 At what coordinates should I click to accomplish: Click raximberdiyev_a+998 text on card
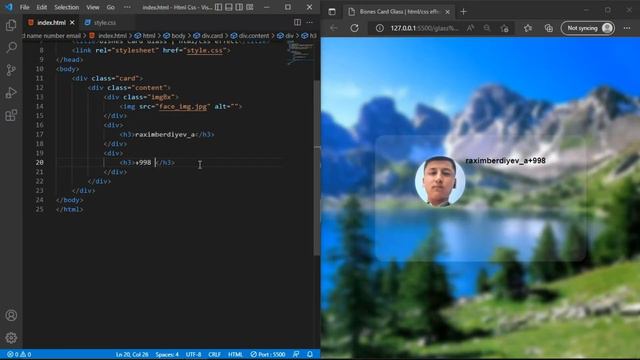(505, 161)
